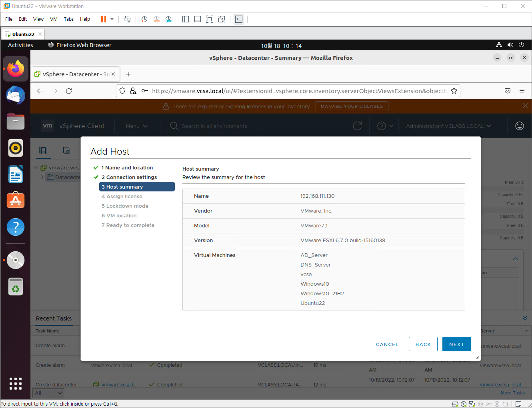Open Rhythmbox music player from dock
The width and height of the screenshot is (532, 408).
[x=16, y=148]
